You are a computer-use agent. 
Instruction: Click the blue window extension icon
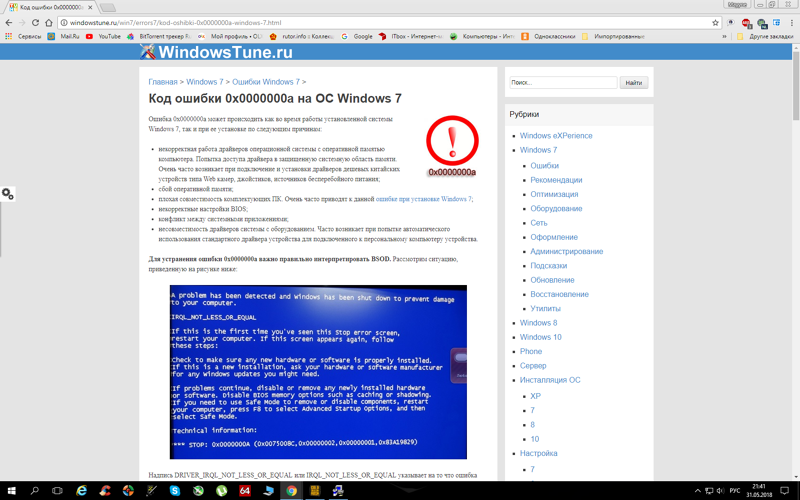pos(776,22)
